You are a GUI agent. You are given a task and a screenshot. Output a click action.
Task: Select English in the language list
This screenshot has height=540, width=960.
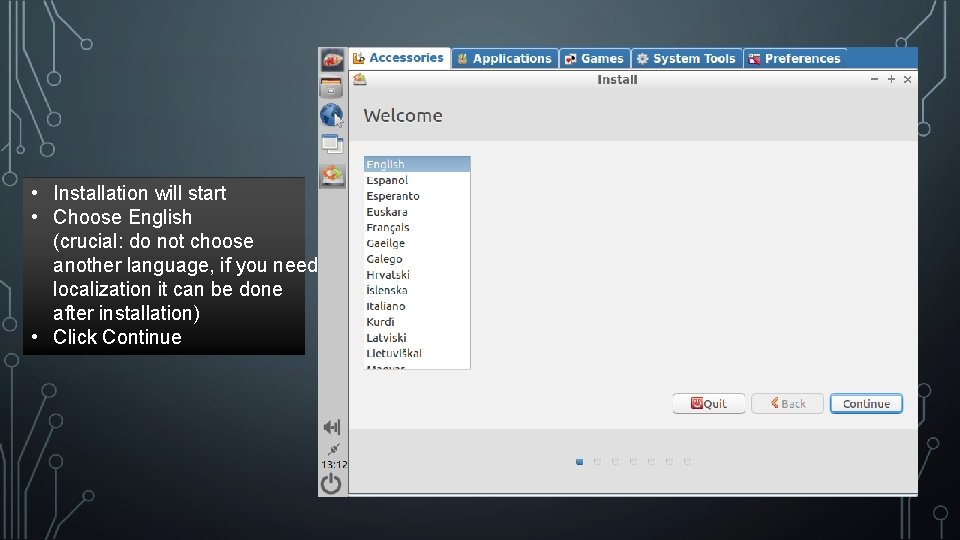417,164
